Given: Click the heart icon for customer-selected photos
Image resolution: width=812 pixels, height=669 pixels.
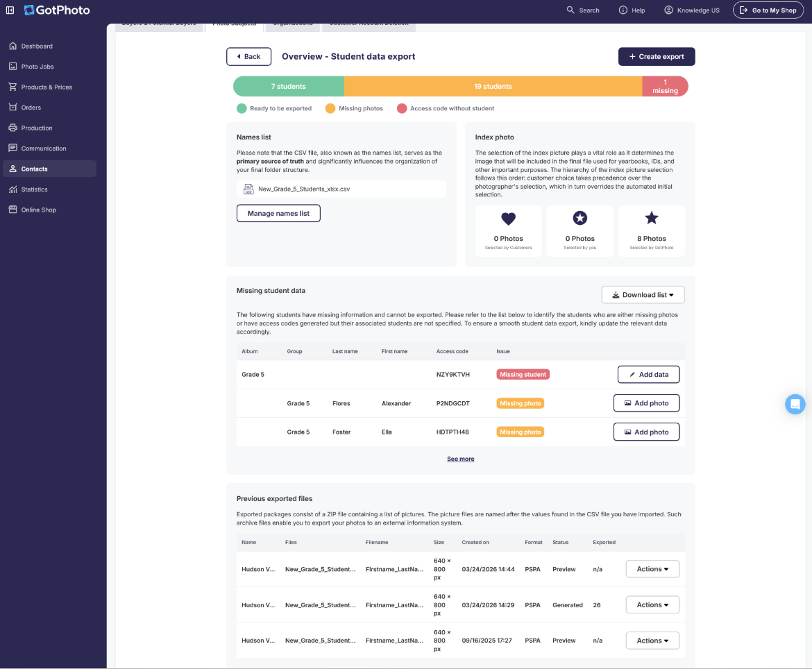Looking at the screenshot, I should [x=509, y=219].
